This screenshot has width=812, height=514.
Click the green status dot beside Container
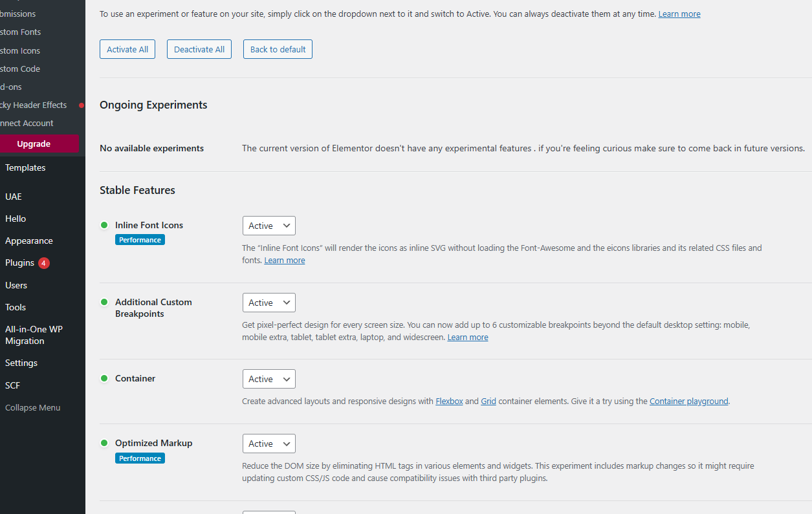(104, 378)
